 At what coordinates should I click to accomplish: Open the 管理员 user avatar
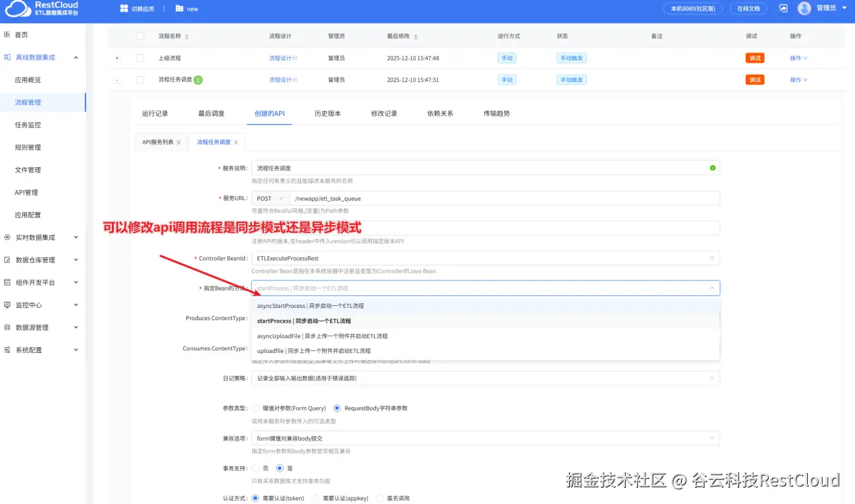(x=805, y=8)
